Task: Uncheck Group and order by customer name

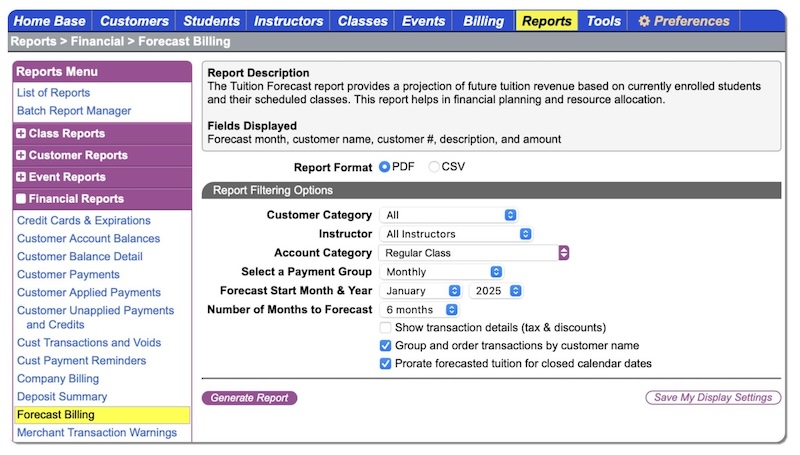Action: 386,346
